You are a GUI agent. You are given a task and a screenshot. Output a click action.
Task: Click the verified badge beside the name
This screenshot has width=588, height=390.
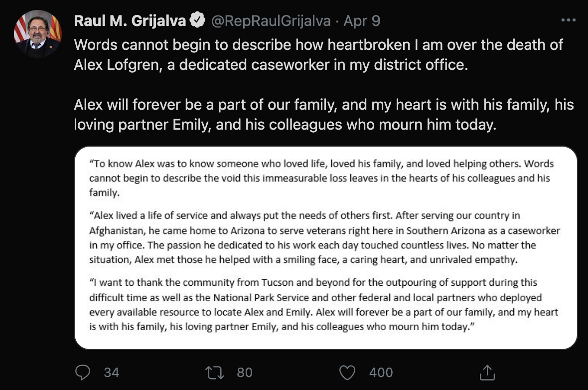(x=198, y=20)
